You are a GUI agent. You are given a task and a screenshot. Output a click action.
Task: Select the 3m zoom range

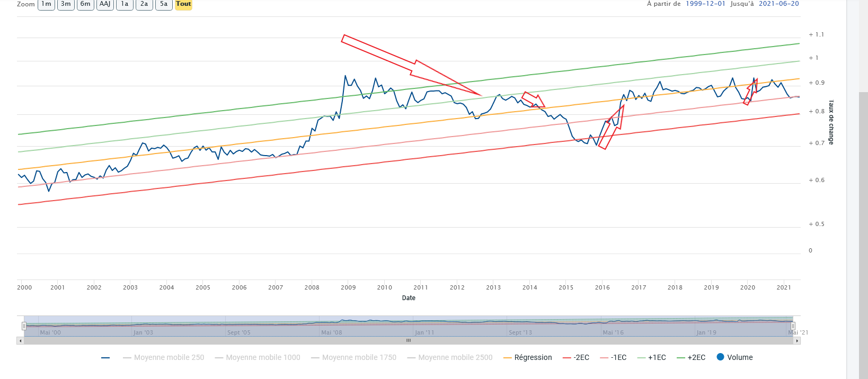point(66,4)
